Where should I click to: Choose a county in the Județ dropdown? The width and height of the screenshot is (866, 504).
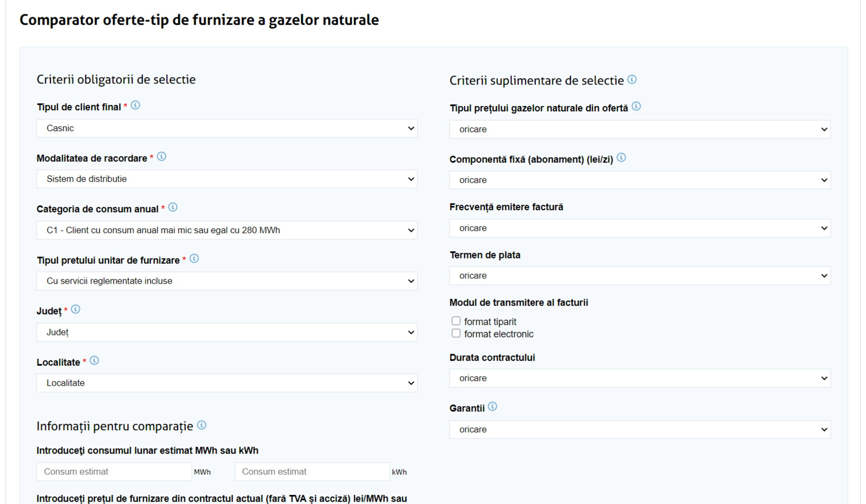click(227, 332)
